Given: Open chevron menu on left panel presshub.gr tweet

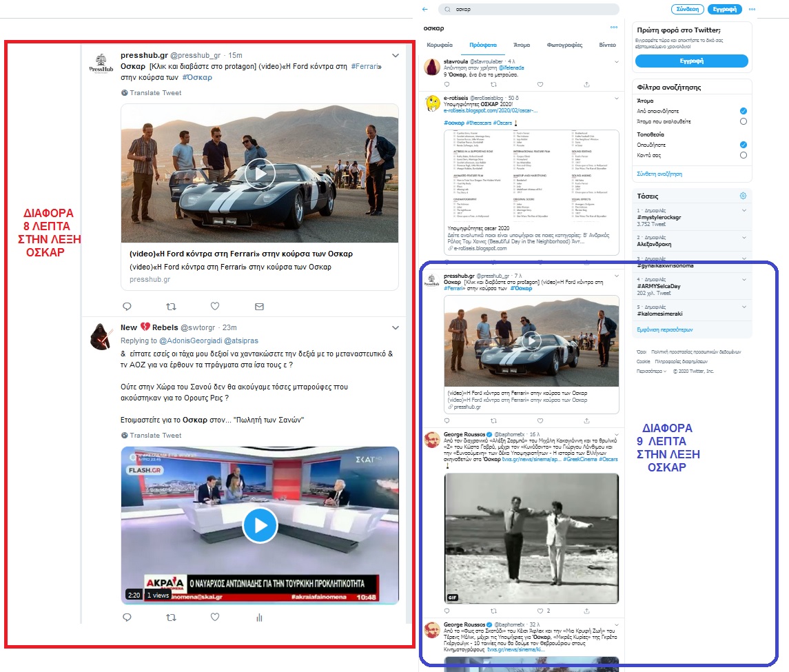Looking at the screenshot, I should tap(396, 55).
